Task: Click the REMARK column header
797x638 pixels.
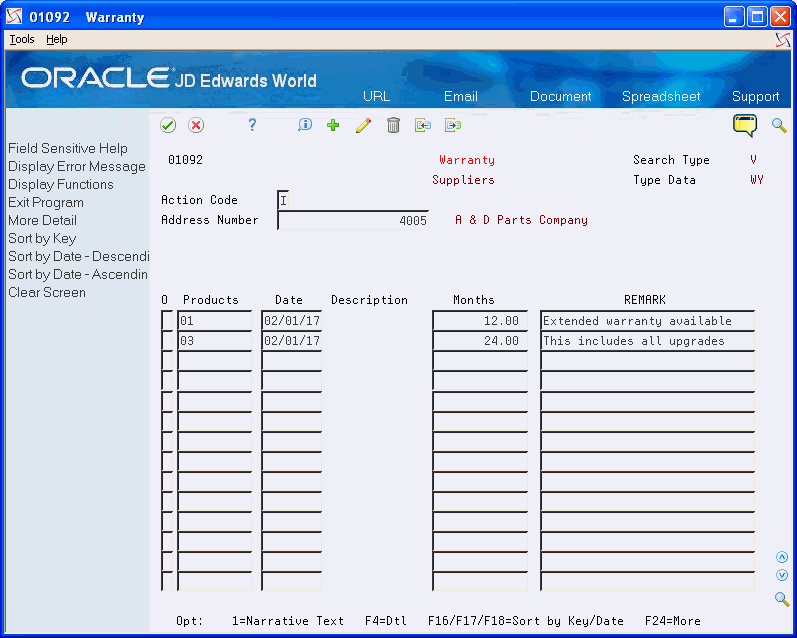Action: coord(645,300)
